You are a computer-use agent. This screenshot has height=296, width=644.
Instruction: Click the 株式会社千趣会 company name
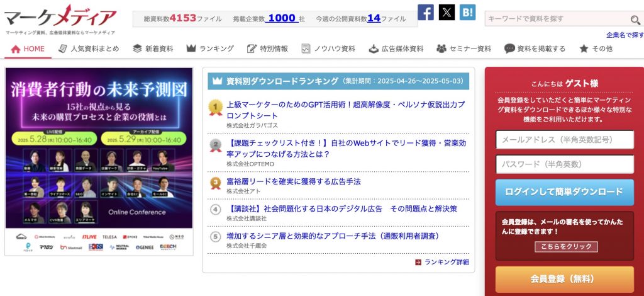pos(247,246)
